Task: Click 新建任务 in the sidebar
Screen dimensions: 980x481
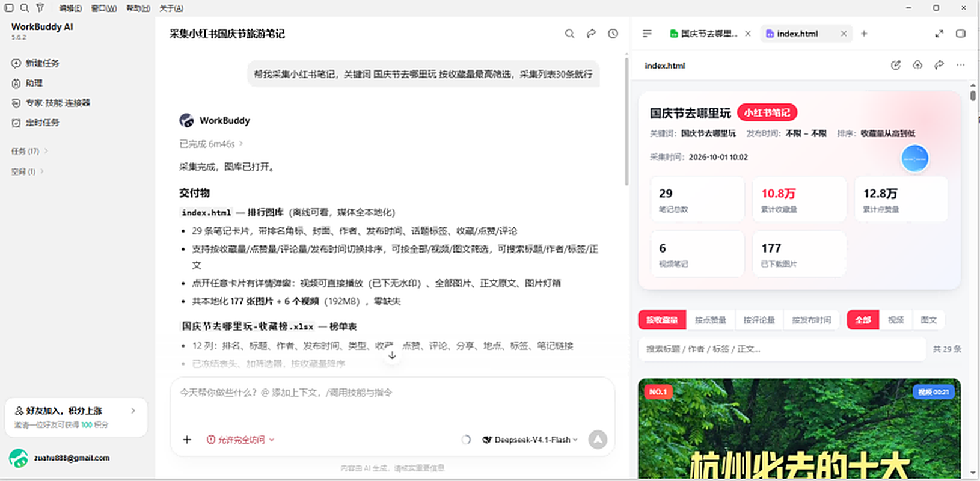Action: (36, 63)
